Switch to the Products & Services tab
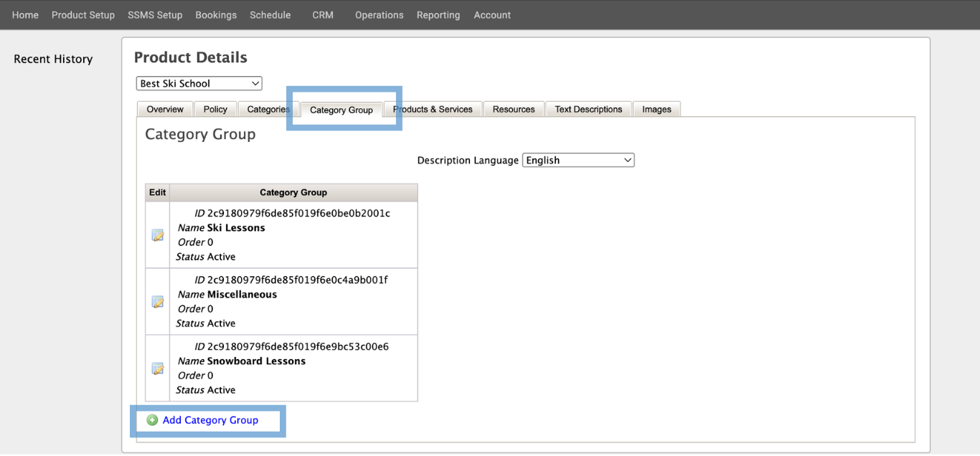Viewport: 980px width, 456px height. [x=433, y=109]
